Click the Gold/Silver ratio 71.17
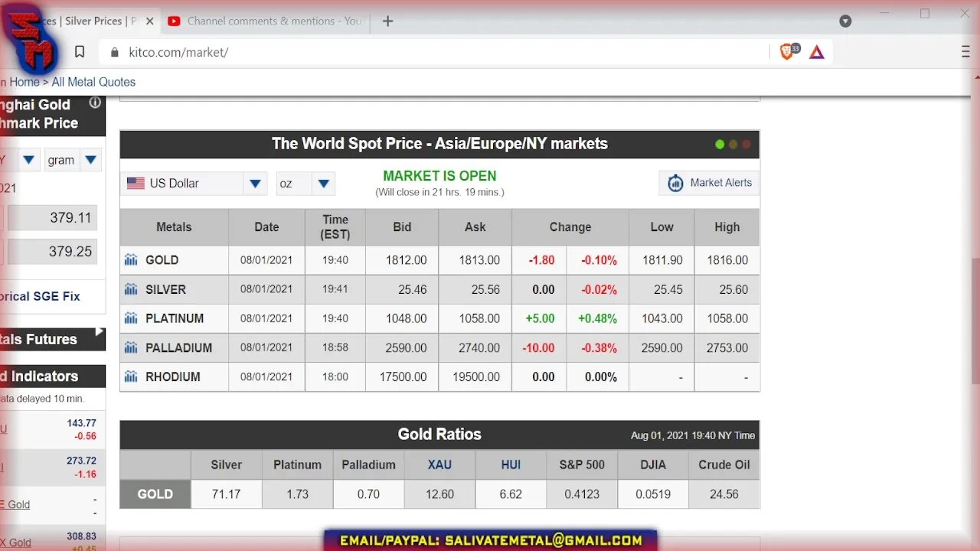Viewport: 980px width, 551px height. tap(226, 494)
